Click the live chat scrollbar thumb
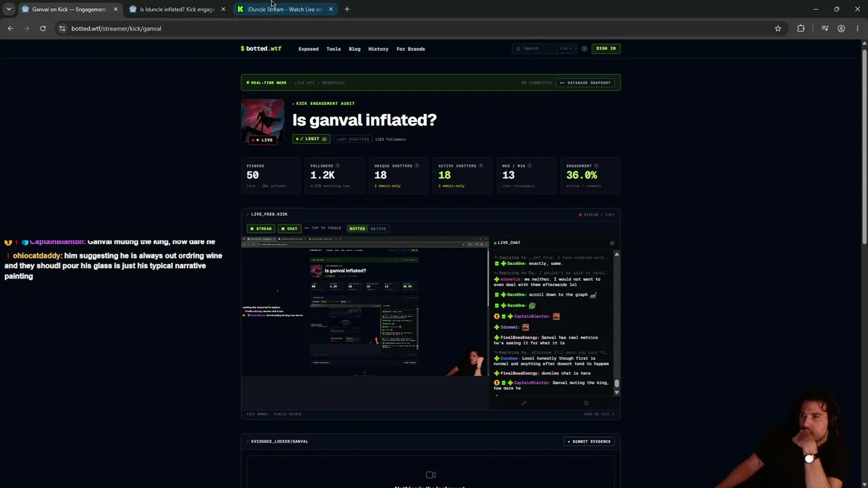868x488 pixels. pyautogui.click(x=616, y=384)
